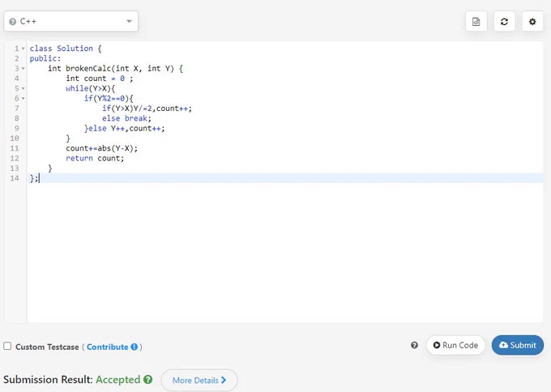Click the 'while(Y>X){' line

pos(90,88)
